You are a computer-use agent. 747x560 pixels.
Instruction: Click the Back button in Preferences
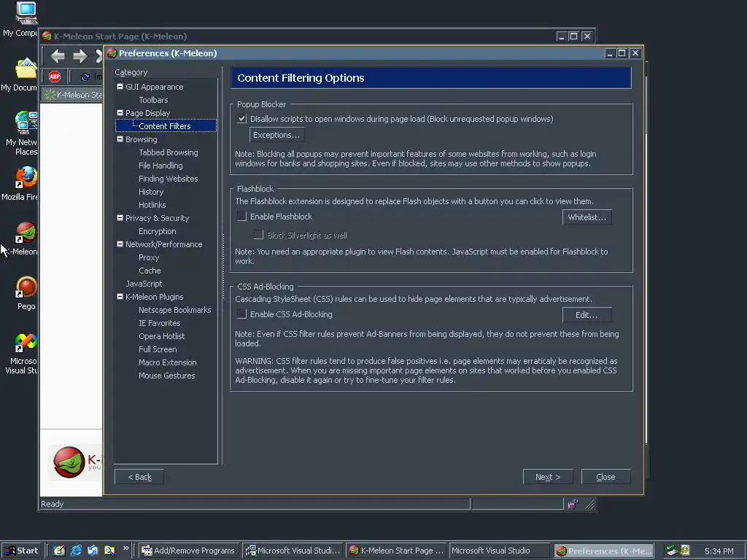(139, 477)
